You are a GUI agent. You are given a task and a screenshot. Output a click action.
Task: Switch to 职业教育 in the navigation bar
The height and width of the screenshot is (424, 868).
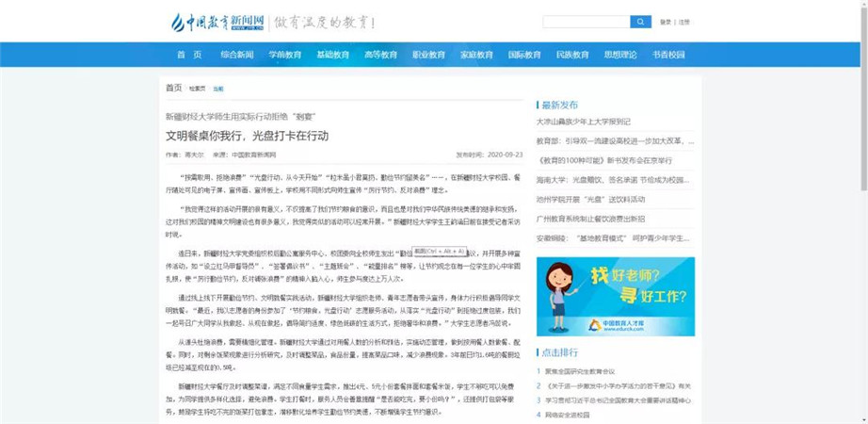429,55
